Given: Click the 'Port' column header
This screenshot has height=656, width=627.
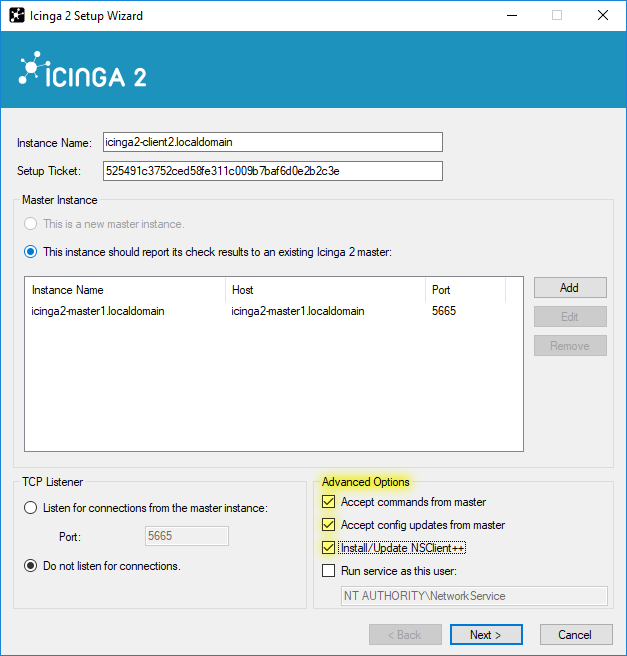Looking at the screenshot, I should (466, 290).
